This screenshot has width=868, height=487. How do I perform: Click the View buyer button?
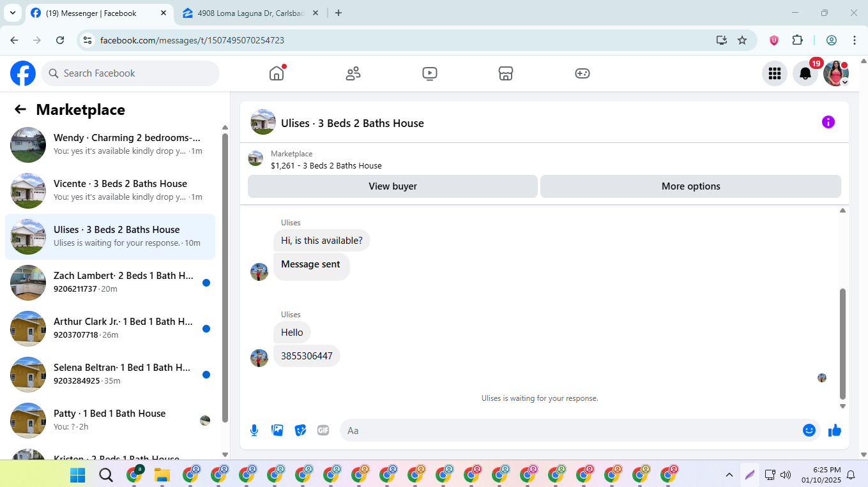[x=393, y=186]
